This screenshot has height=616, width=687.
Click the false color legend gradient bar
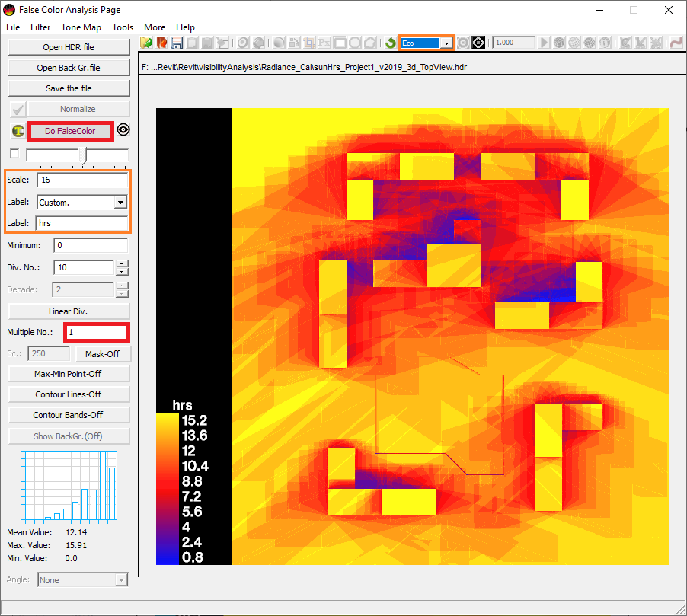[x=168, y=489]
